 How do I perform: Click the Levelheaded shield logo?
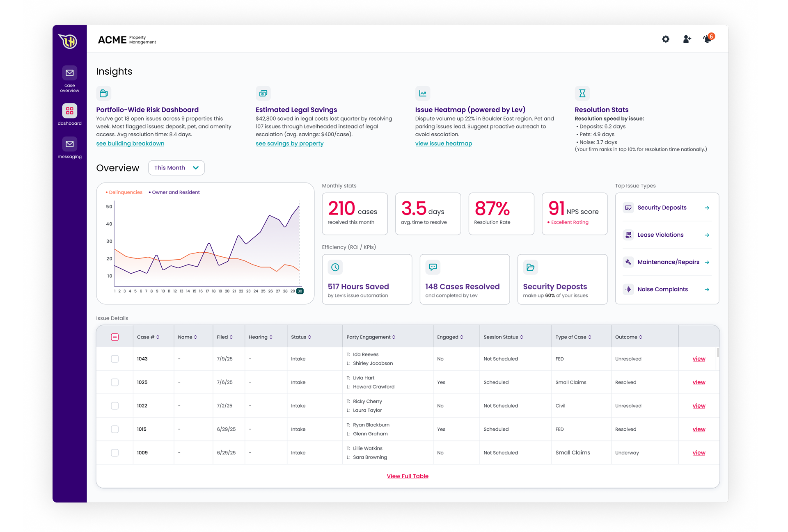[69, 41]
